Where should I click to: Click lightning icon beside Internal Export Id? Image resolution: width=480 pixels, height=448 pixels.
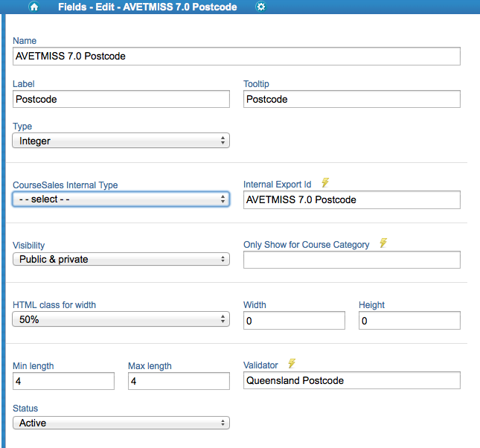(x=324, y=183)
